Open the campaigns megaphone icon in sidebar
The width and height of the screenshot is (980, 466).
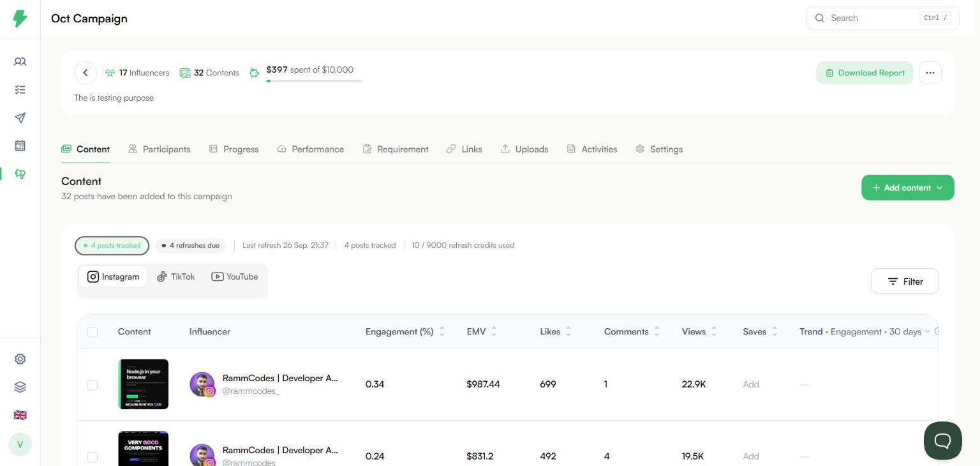click(20, 174)
